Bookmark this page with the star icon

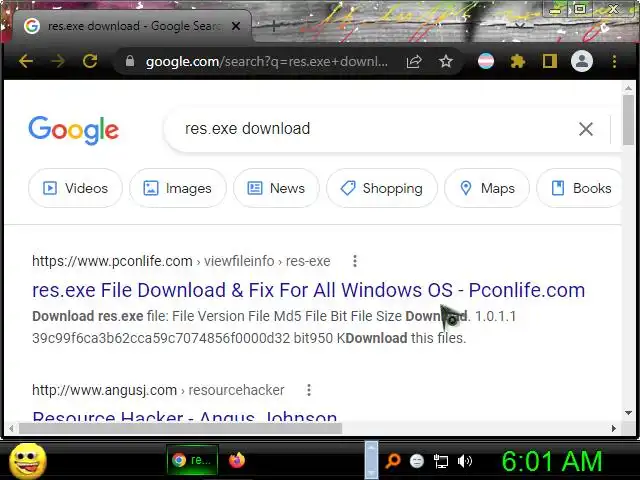coord(446,62)
